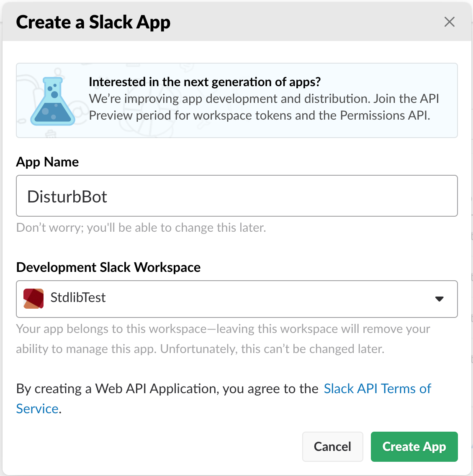Click the Create a Slack App title
This screenshot has width=473, height=476.
[x=93, y=22]
